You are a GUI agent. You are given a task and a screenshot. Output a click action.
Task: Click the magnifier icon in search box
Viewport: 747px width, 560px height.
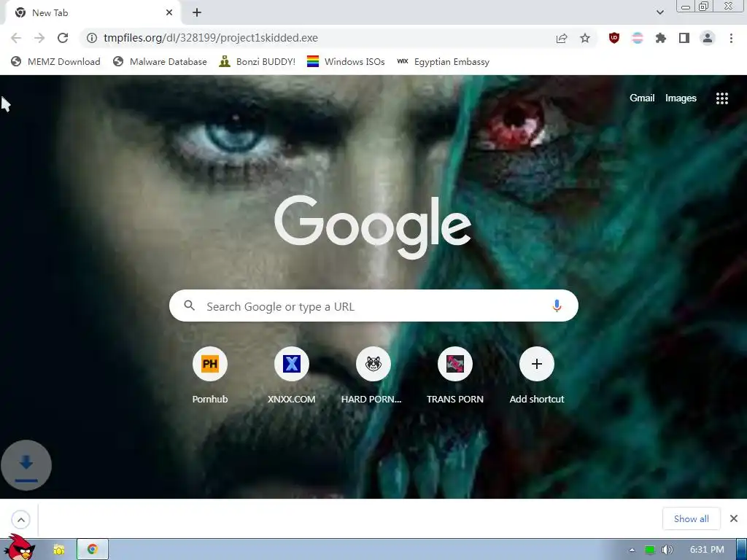point(189,306)
